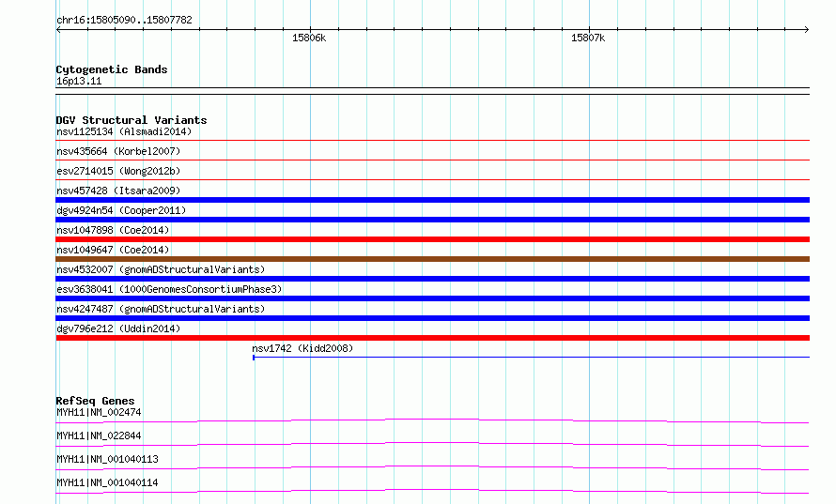Click the ruler's right arrow end

pos(807,30)
